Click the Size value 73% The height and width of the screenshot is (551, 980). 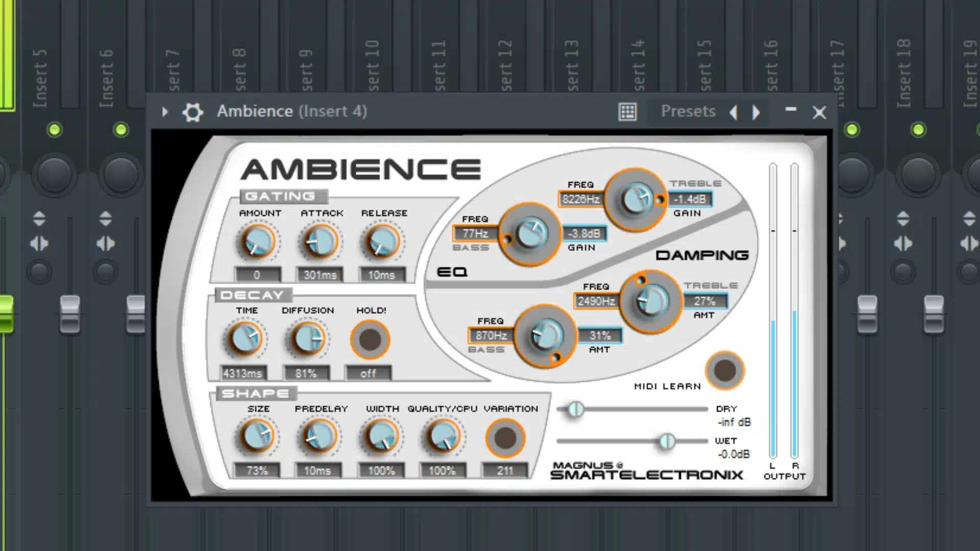pos(257,470)
